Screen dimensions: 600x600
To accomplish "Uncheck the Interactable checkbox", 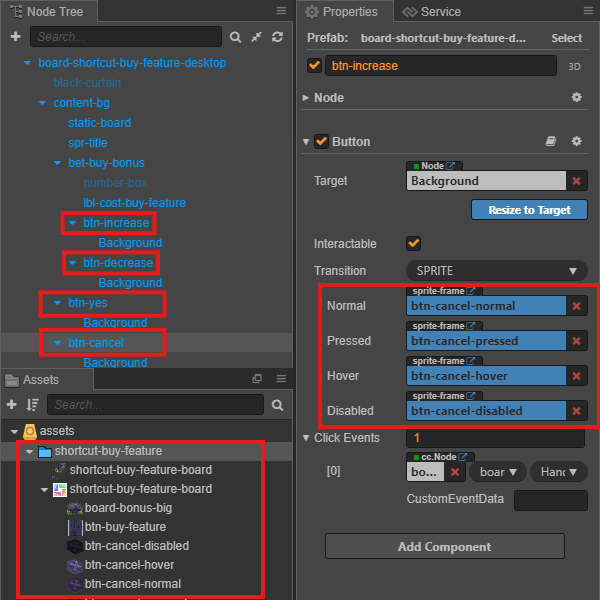I will click(413, 243).
